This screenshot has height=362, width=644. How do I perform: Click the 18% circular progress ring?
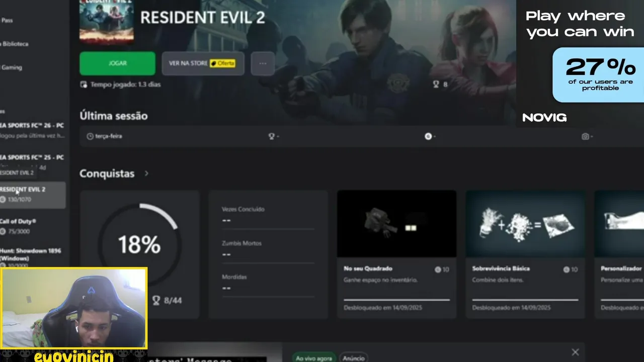pyautogui.click(x=139, y=245)
